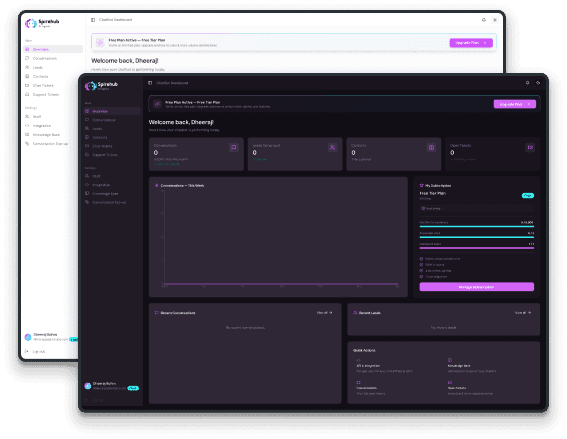The image size is (567, 439).
Task: Open notifications bell in dark window
Action: 528,83
